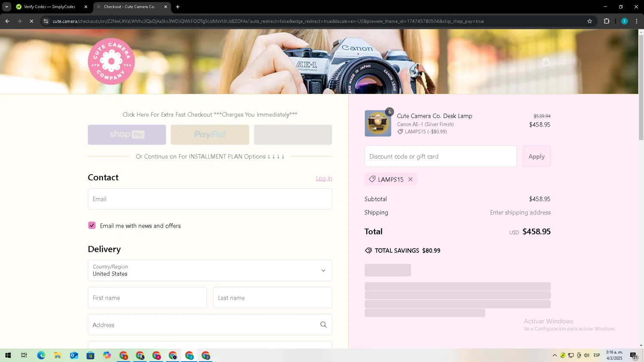Screen dimensions: 644x362
Task: Remove the LAMPS15 discount with the X
Action: pos(410,179)
